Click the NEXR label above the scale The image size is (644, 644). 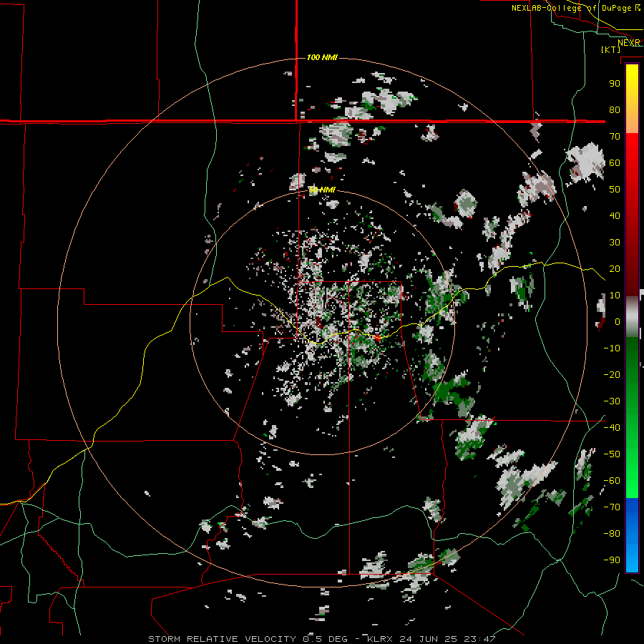click(629, 43)
